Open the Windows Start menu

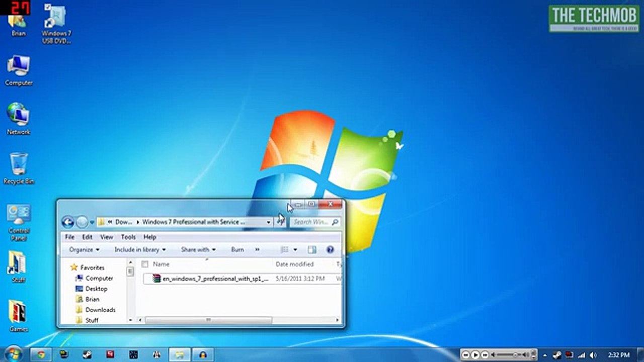pos(13,354)
